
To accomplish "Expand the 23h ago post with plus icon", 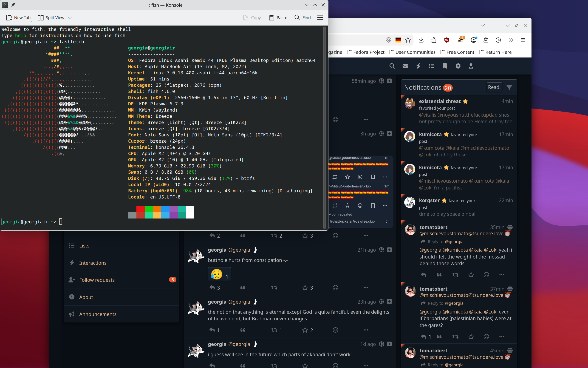I will (x=389, y=302).
